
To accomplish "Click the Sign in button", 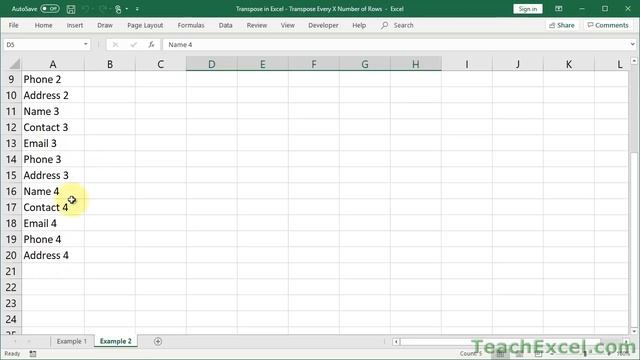I will pos(527,9).
